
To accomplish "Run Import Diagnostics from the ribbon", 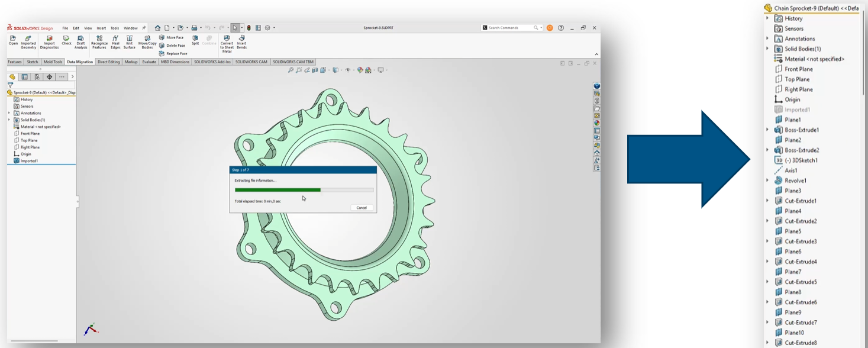I will tap(49, 41).
